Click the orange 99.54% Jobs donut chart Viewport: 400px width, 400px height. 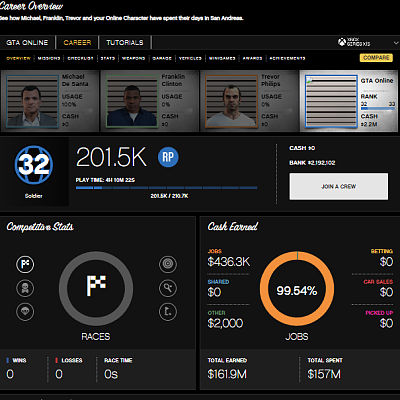tap(297, 289)
